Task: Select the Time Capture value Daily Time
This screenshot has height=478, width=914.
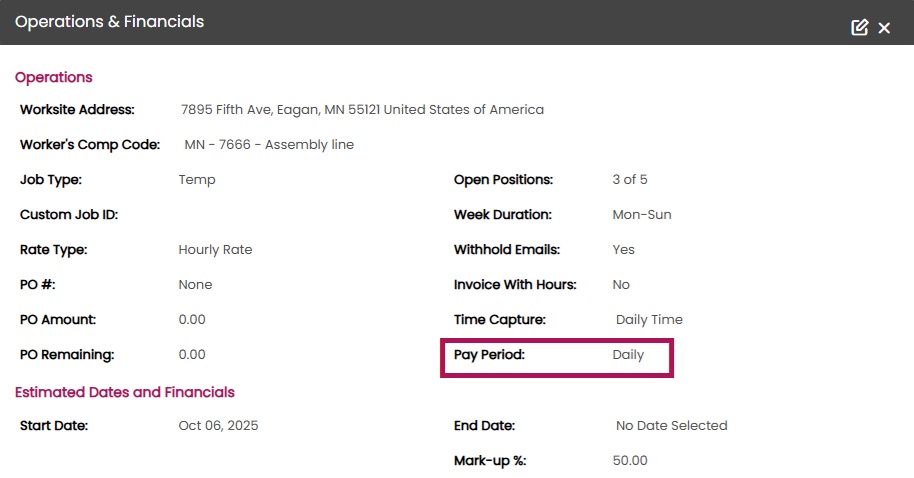Action: 649,319
